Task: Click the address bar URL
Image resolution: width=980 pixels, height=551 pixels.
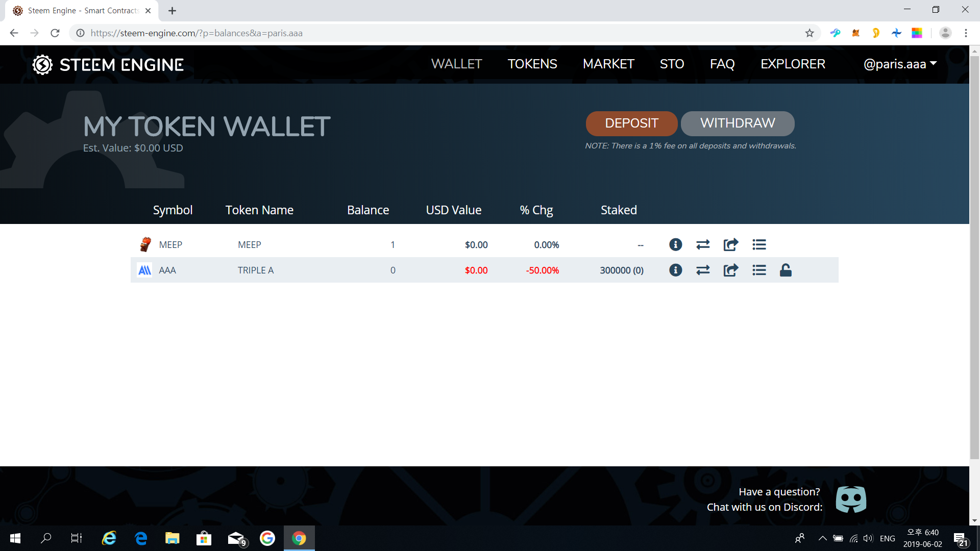Action: (x=197, y=33)
